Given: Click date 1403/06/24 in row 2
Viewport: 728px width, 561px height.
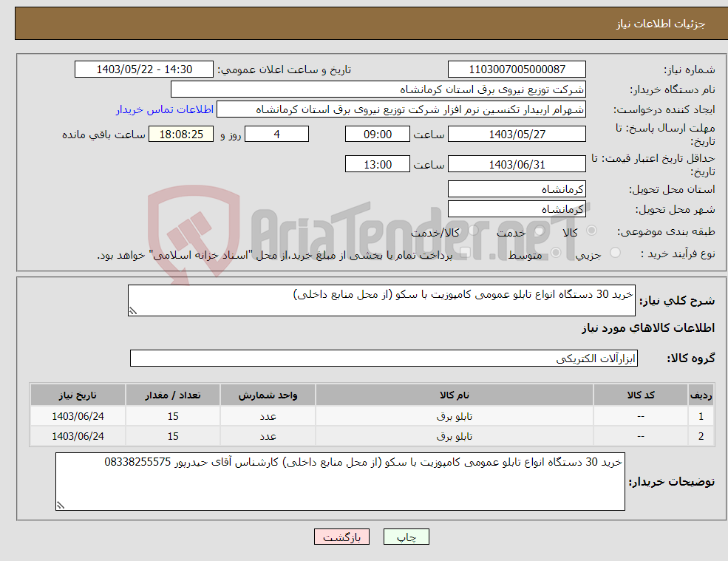Looking at the screenshot, I should click(78, 437).
